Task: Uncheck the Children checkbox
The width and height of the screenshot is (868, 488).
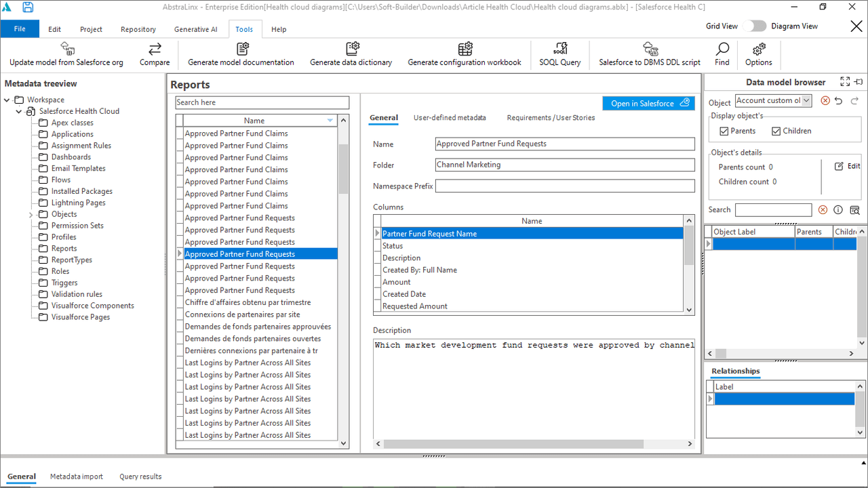Action: coord(776,131)
